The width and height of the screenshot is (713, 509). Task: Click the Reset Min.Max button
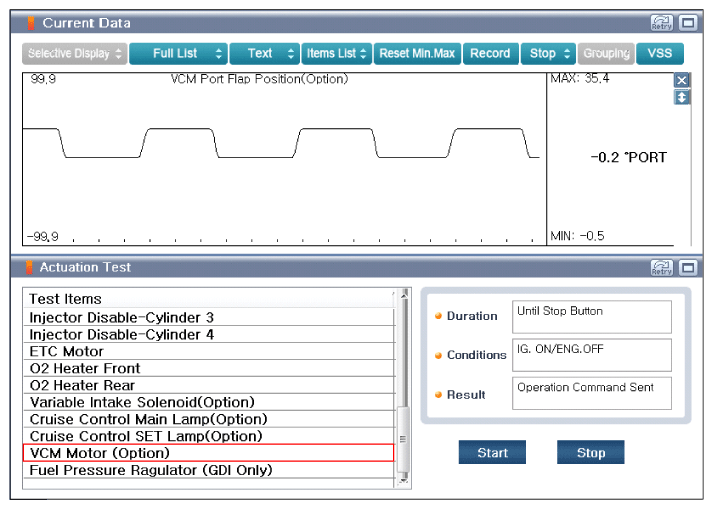(417, 54)
